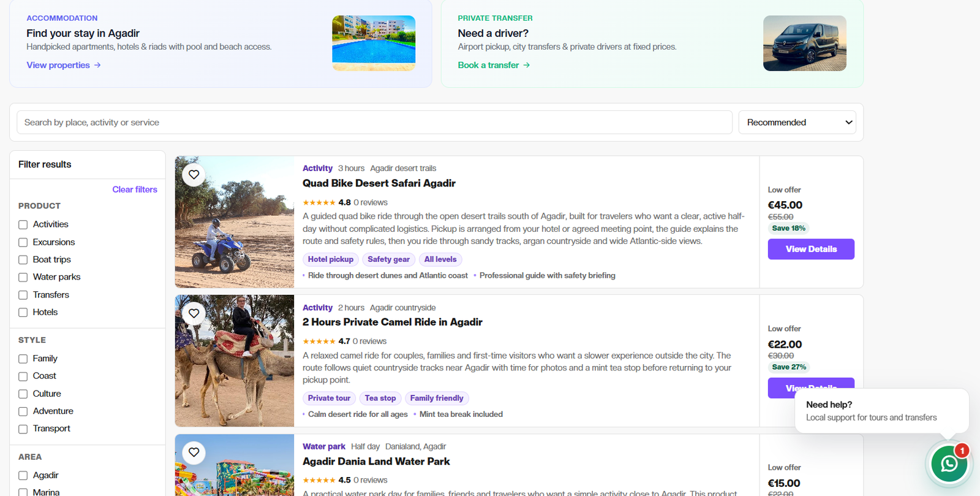Click Find your stay in Agadir heading
Screen dimensions: 980x496
pos(83,33)
